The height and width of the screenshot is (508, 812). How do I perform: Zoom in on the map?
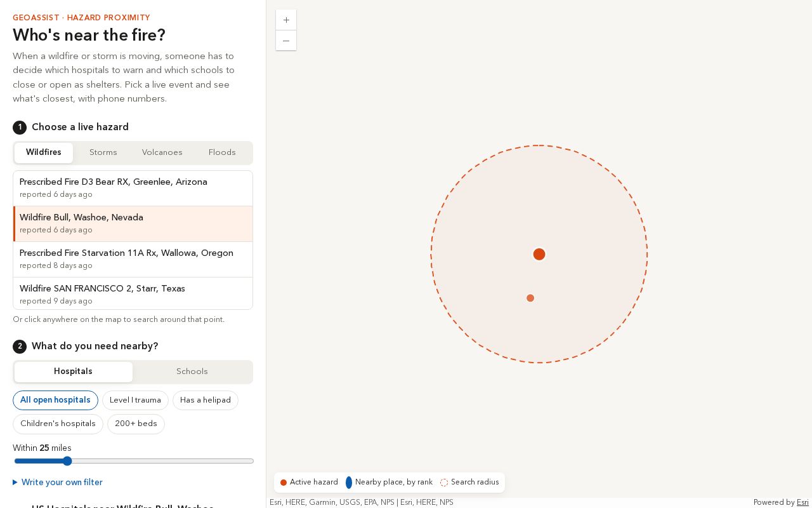(x=286, y=20)
